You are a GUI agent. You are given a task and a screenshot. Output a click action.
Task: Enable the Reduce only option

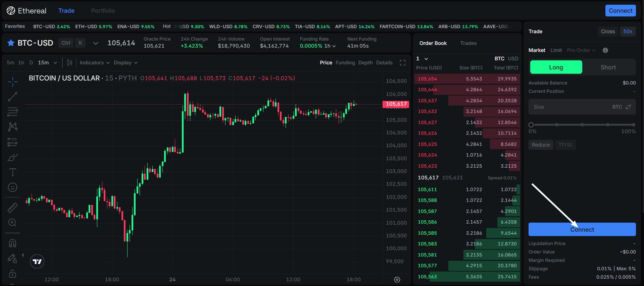541,145
